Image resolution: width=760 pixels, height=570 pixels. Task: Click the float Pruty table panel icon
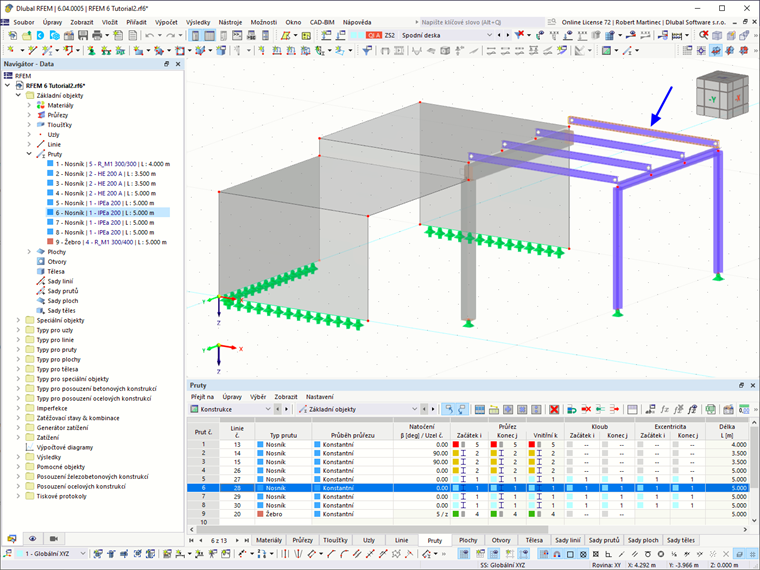pyautogui.click(x=741, y=385)
